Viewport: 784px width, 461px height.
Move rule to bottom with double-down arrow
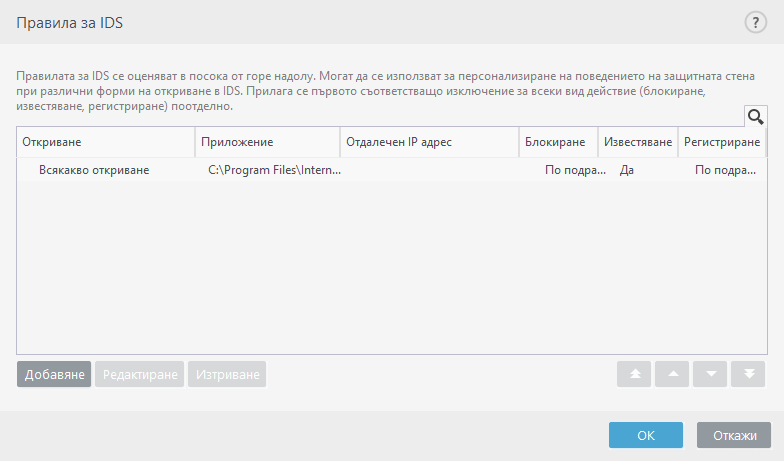tap(748, 374)
